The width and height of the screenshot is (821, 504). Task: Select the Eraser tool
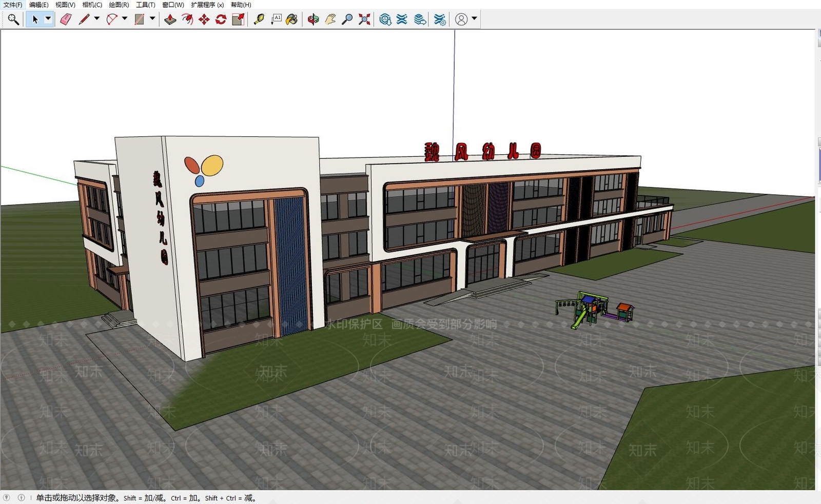(66, 19)
